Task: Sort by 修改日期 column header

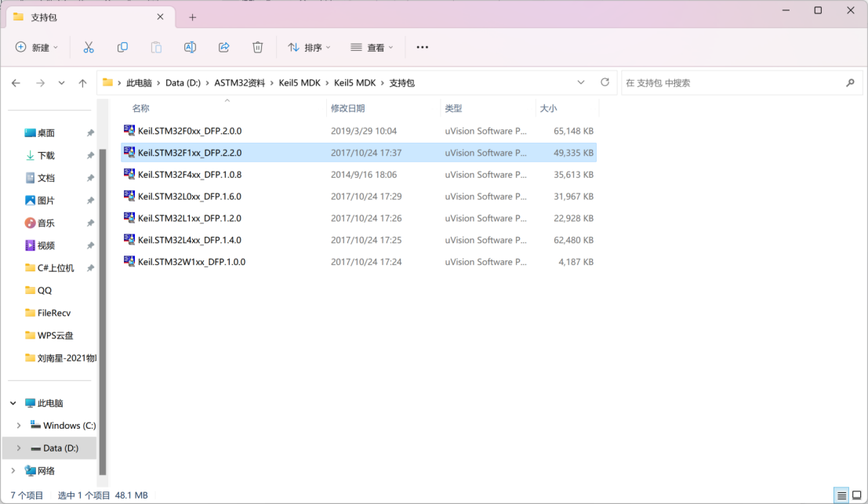Action: 347,108
